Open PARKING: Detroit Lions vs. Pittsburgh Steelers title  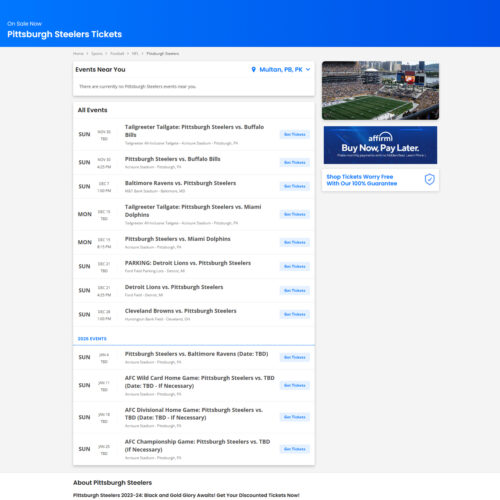(x=188, y=263)
